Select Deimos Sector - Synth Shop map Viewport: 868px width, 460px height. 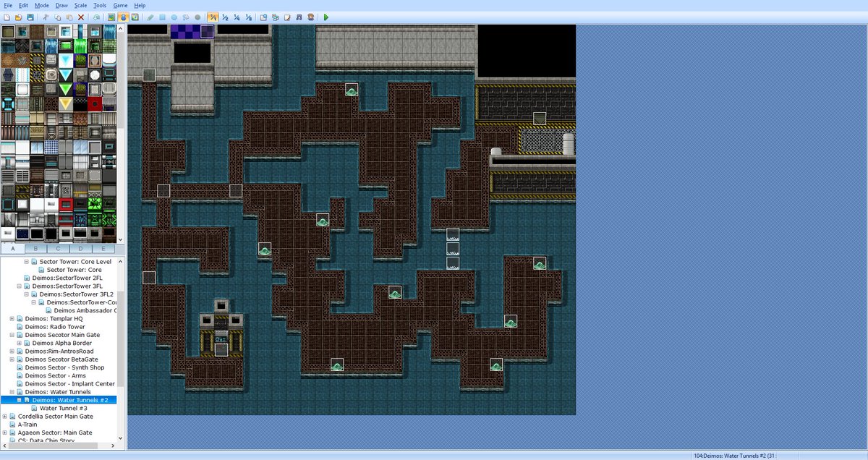(64, 367)
